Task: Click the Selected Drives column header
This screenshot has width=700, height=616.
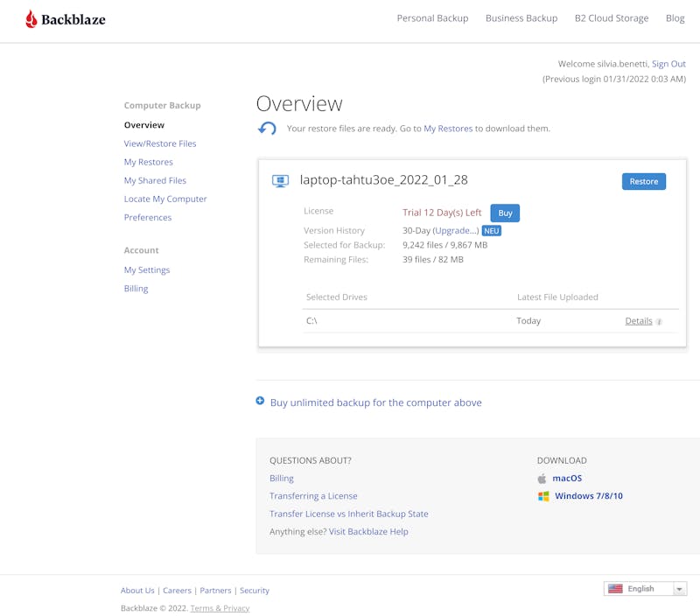Action: click(x=337, y=297)
